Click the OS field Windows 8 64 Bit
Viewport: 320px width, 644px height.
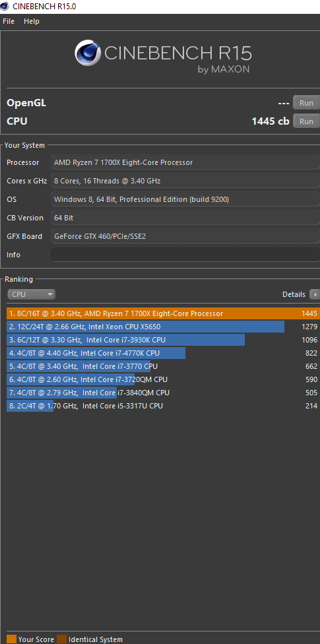coord(185,199)
